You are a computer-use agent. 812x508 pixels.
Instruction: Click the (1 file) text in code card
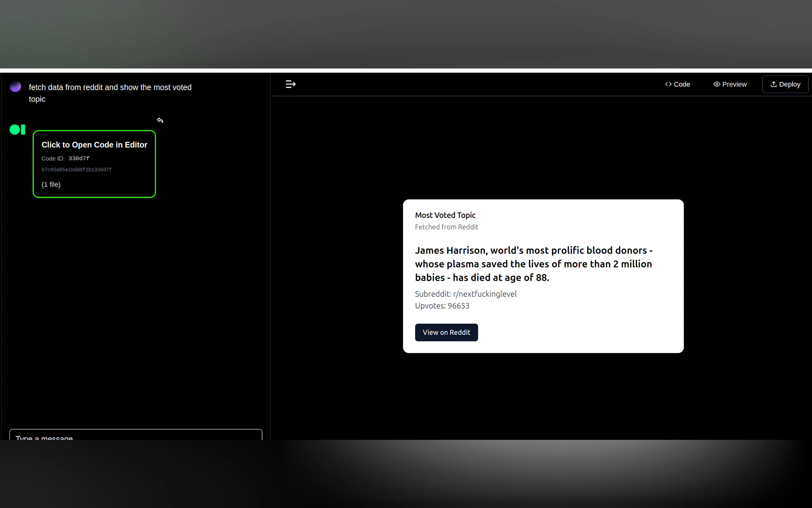(x=51, y=185)
